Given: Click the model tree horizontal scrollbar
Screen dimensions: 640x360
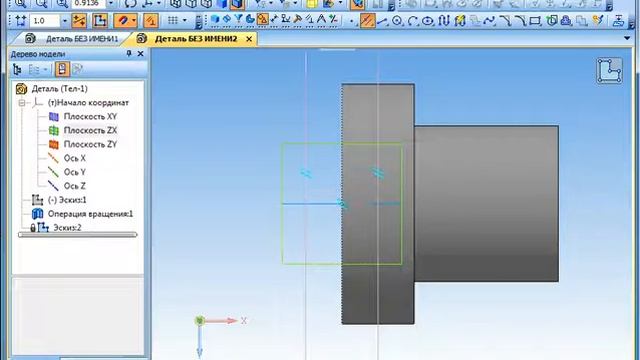Looking at the screenshot, I should (x=78, y=235).
